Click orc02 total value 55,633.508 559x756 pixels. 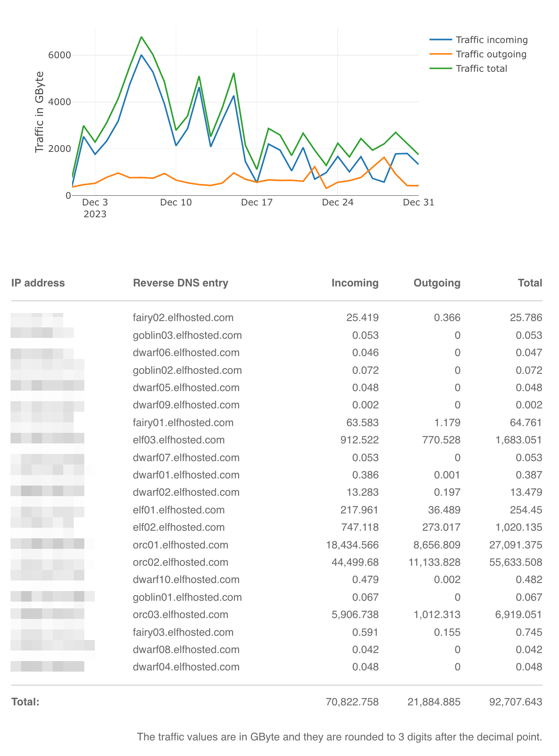(x=516, y=562)
